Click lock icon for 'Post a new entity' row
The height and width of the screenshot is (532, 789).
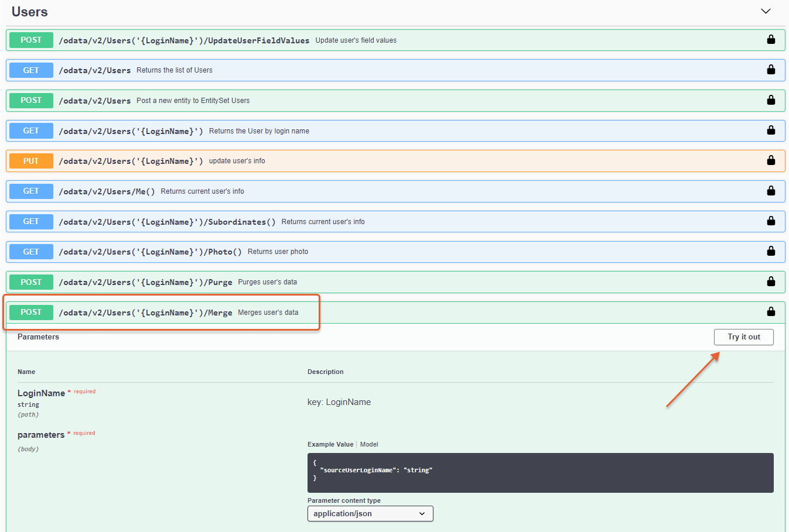771,100
